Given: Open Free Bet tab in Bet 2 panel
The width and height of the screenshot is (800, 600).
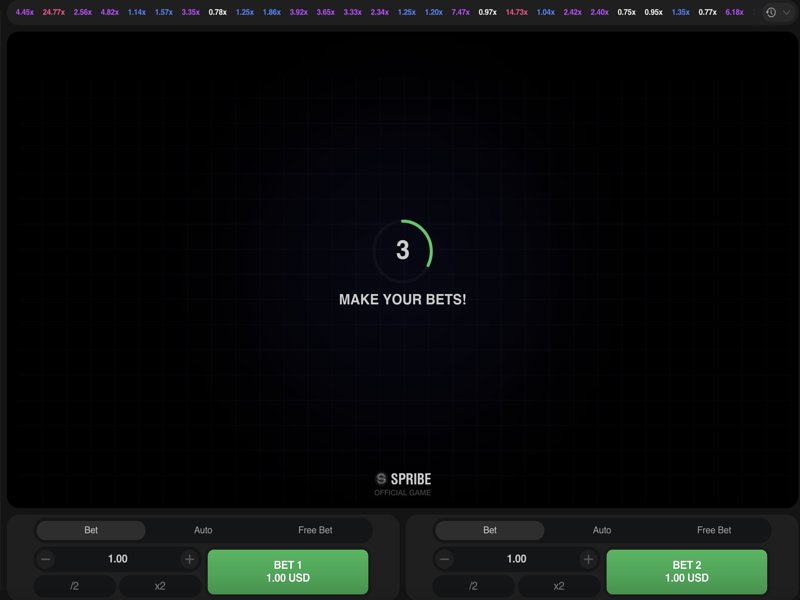Looking at the screenshot, I should coord(714,530).
